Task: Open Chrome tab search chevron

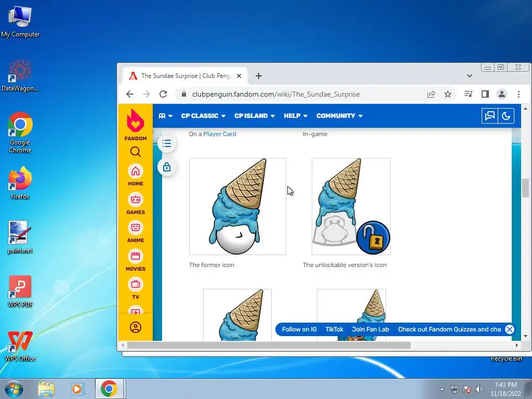Action: pyautogui.click(x=470, y=76)
